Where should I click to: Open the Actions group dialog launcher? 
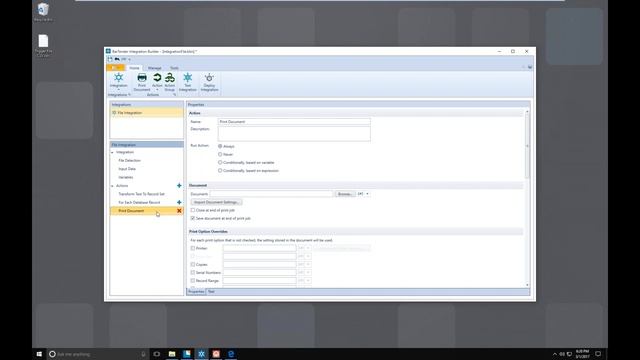tap(174, 95)
